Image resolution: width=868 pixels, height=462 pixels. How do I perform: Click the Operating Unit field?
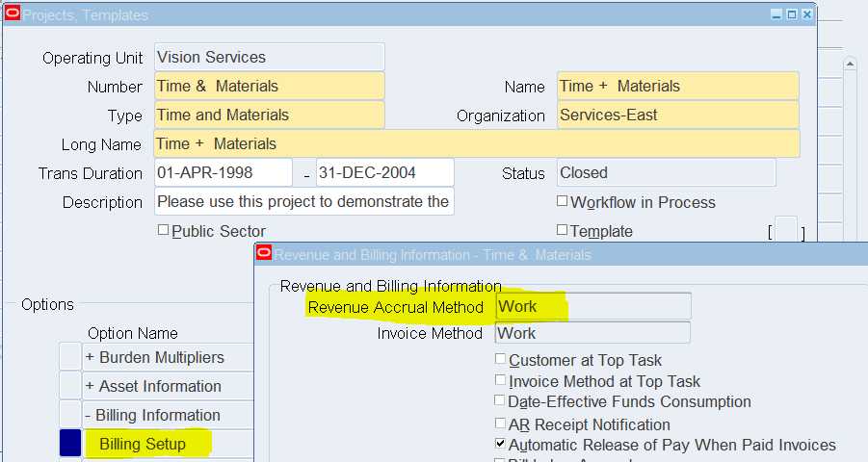coord(270,57)
